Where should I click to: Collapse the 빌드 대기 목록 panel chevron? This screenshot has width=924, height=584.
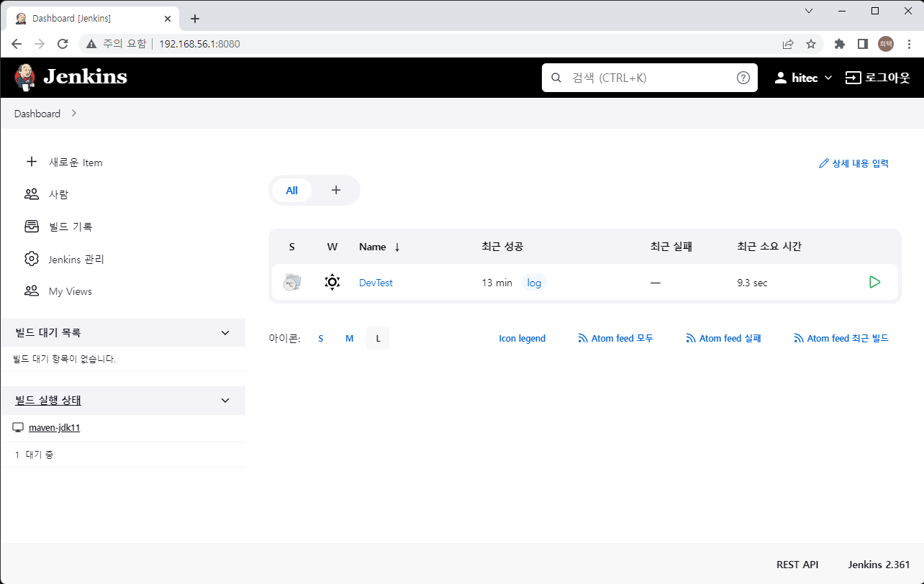click(x=225, y=333)
